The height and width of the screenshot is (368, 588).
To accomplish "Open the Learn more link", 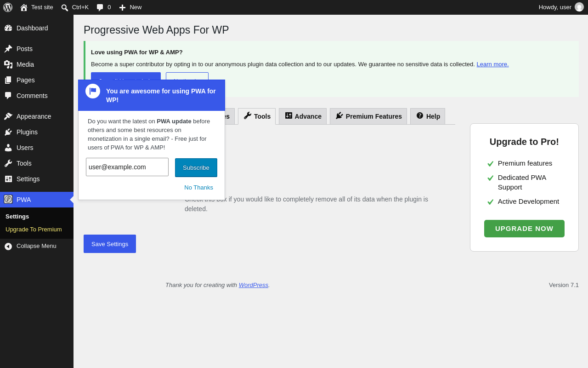I will [x=492, y=64].
